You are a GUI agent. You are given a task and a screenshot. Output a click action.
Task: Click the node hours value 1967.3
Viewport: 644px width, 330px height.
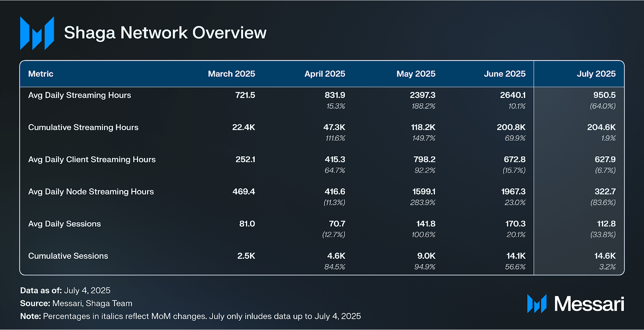[513, 192]
